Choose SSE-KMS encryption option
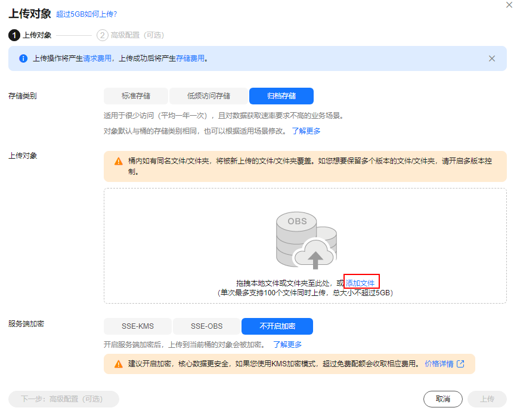 (x=138, y=326)
